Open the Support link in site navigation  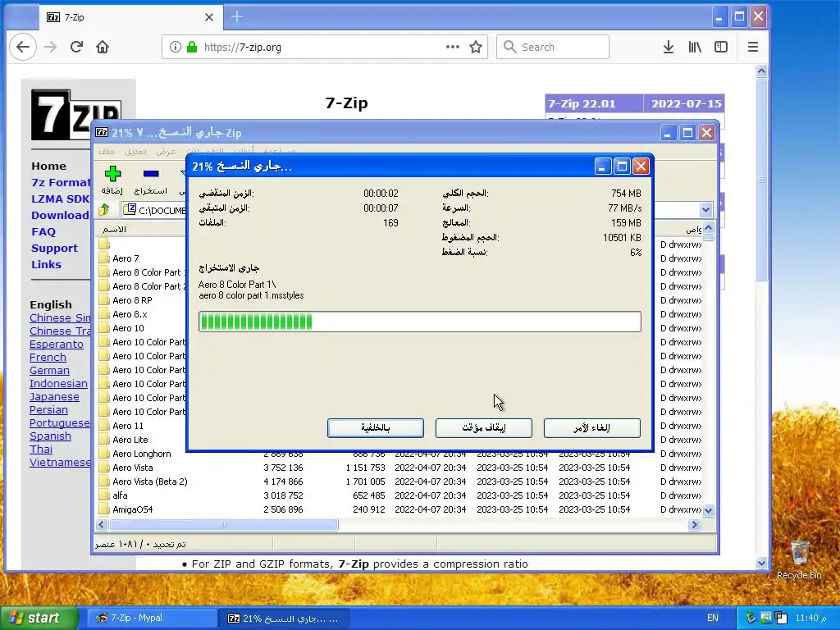coord(54,248)
